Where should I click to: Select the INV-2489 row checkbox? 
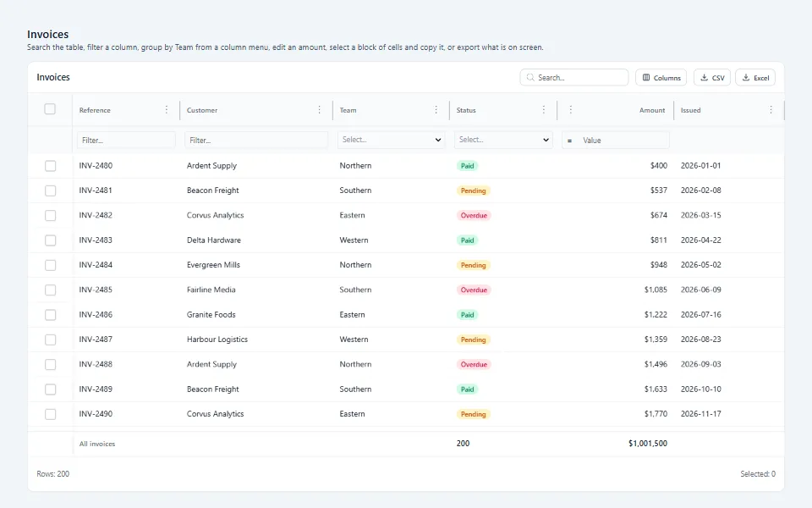(x=50, y=389)
